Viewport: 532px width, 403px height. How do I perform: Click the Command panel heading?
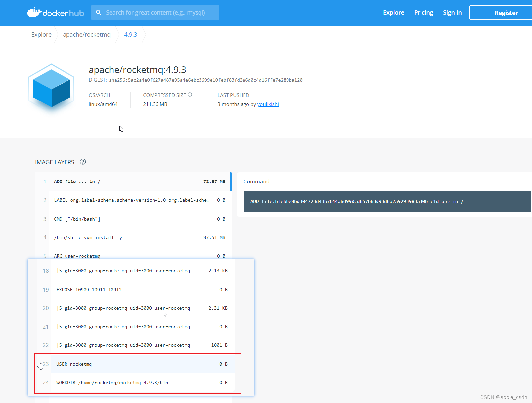[256, 181]
